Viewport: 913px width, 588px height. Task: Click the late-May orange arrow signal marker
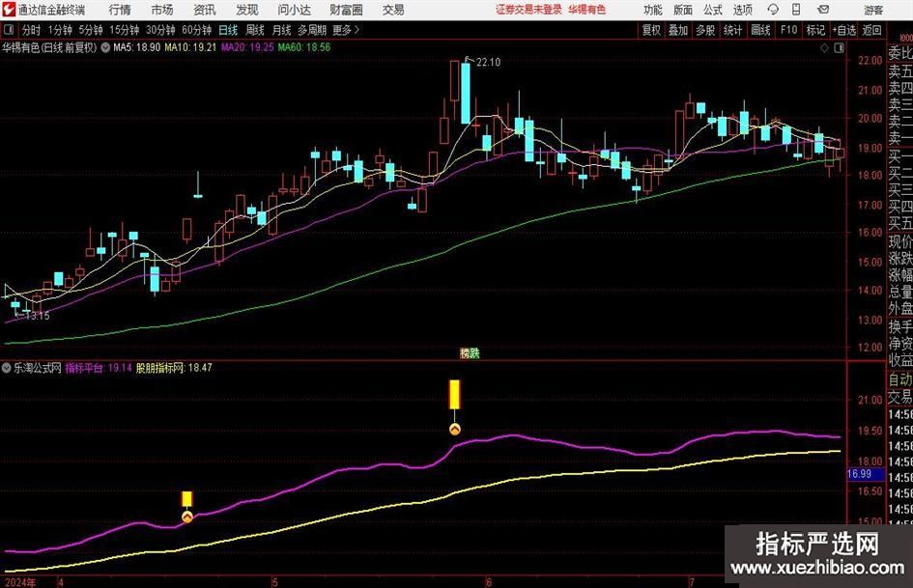[455, 429]
